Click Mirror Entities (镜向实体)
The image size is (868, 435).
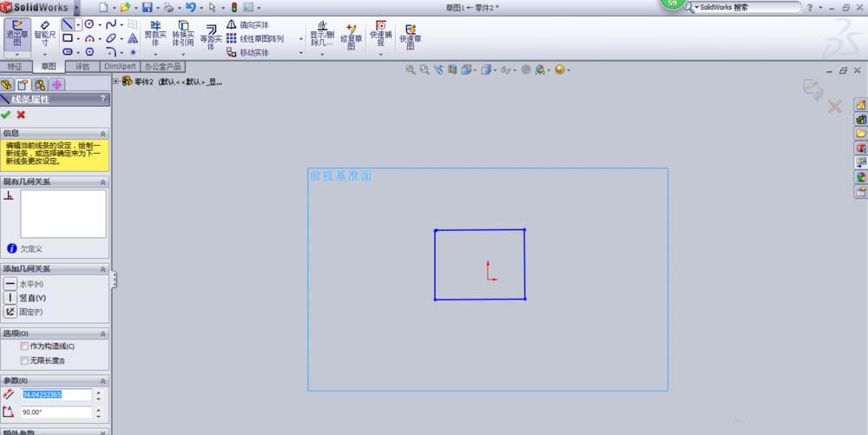click(248, 25)
